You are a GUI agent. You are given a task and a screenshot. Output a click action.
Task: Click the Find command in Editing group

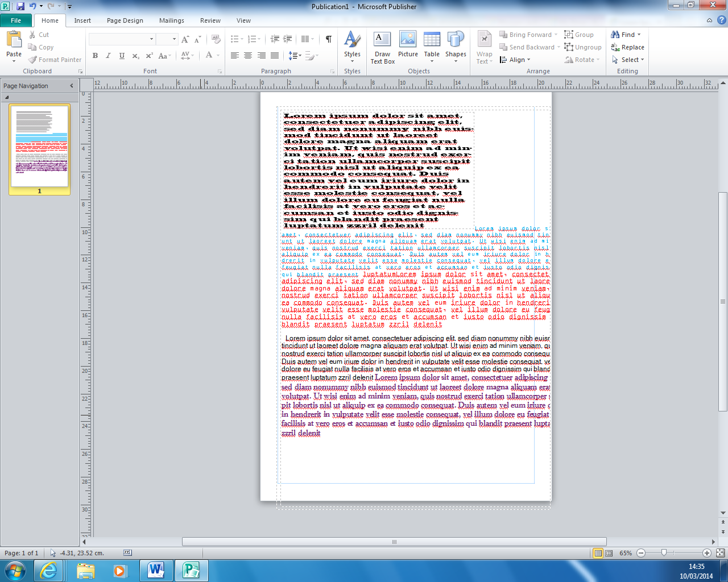tap(623, 34)
